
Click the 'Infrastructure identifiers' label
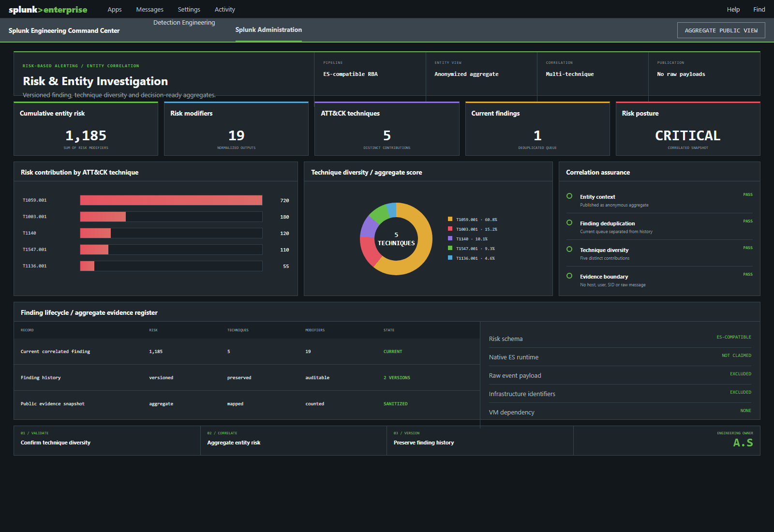coord(522,394)
